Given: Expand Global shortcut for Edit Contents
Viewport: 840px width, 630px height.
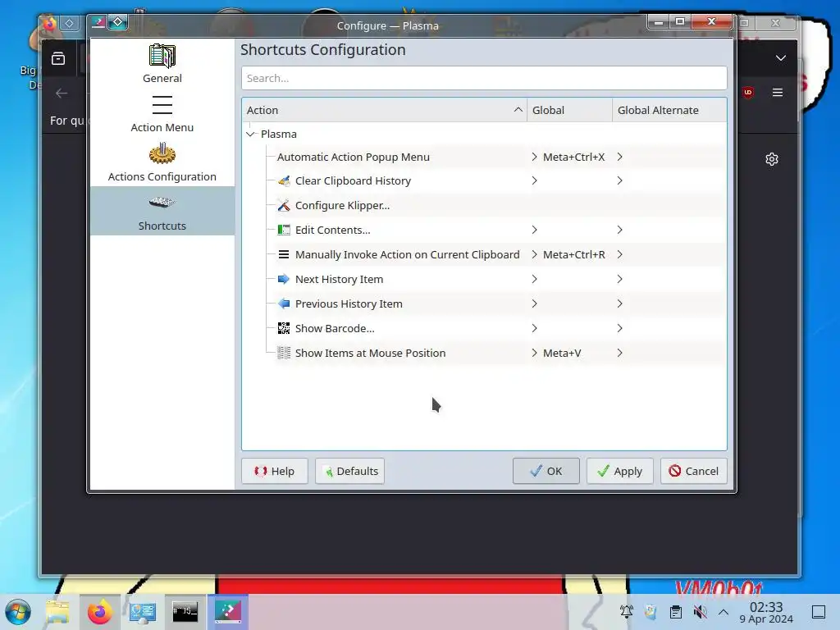Looking at the screenshot, I should tap(534, 230).
